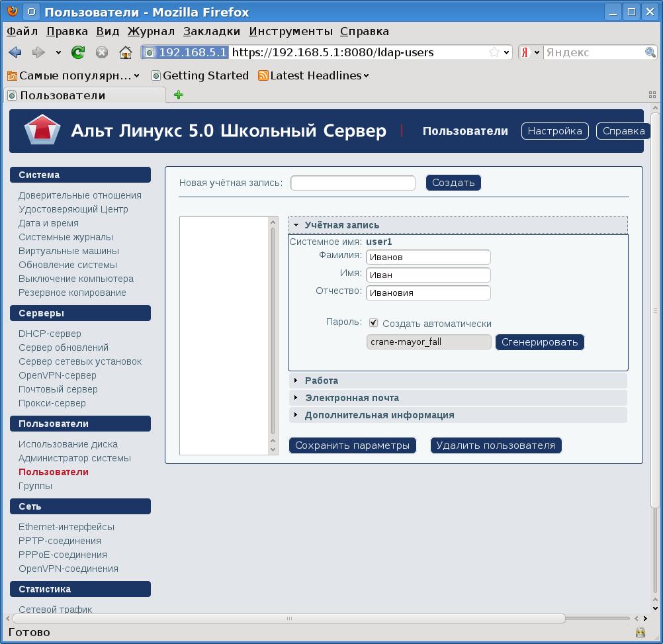The width and height of the screenshot is (663, 644).
Task: Expand the Работа section
Action: (322, 381)
